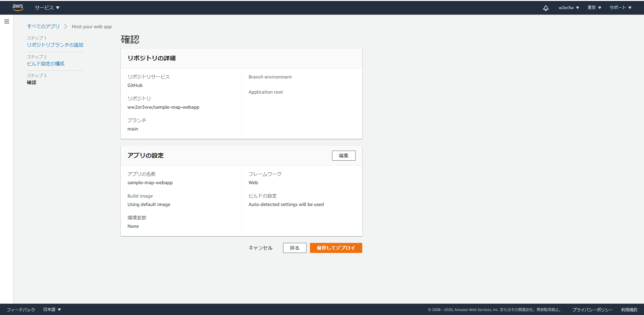Click the AWS logo home icon
644x315 pixels.
pyautogui.click(x=18, y=7)
